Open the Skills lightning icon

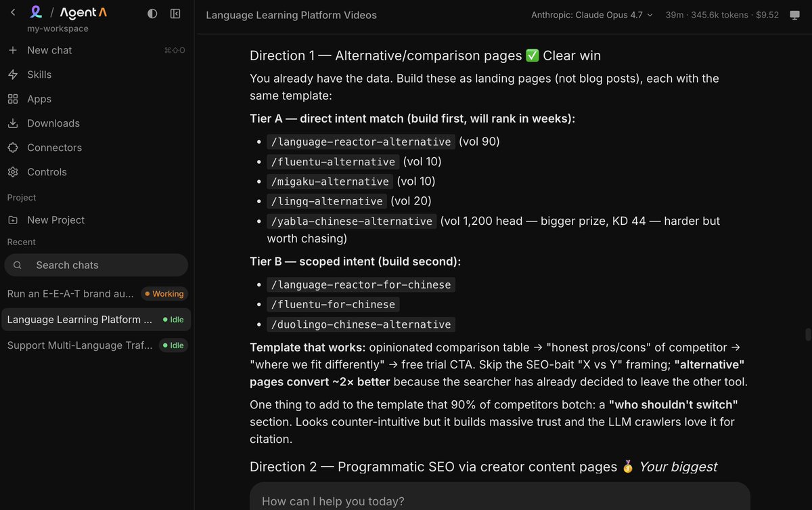[x=13, y=75]
